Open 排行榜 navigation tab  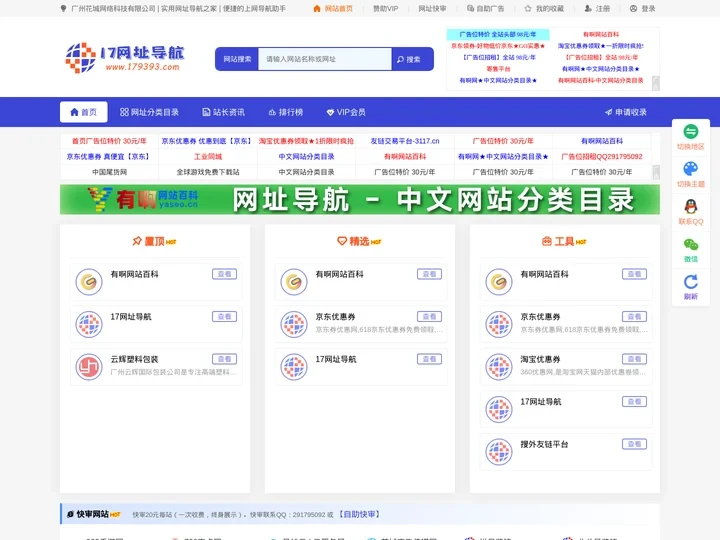coord(286,112)
